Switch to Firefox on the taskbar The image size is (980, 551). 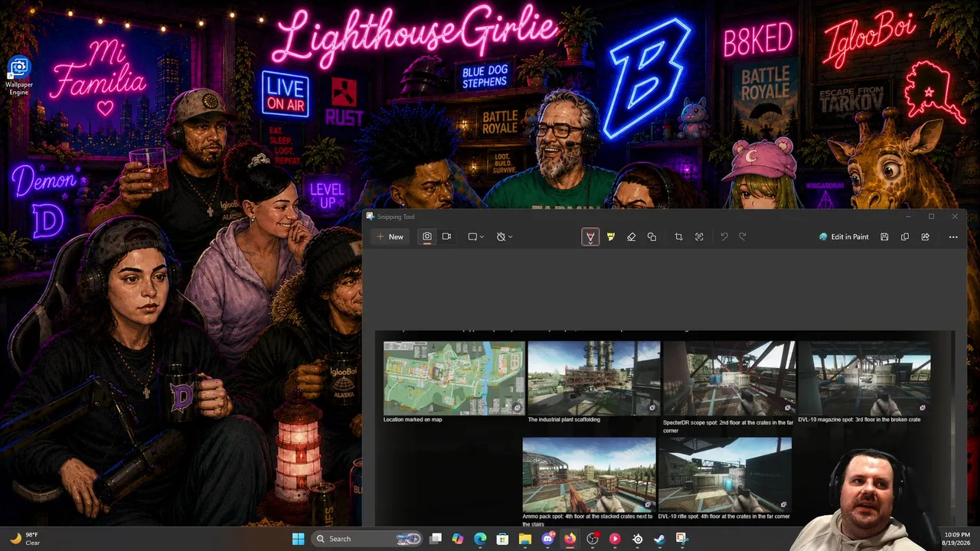(570, 539)
